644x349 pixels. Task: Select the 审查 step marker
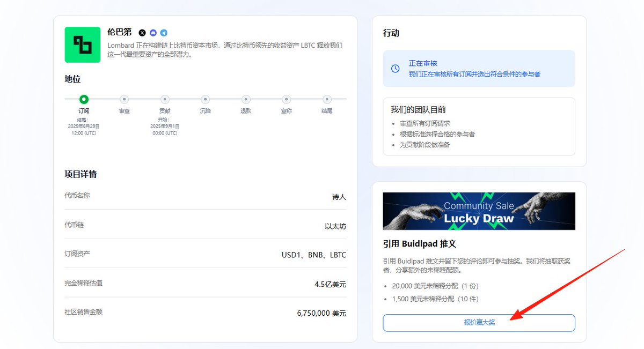click(x=125, y=99)
